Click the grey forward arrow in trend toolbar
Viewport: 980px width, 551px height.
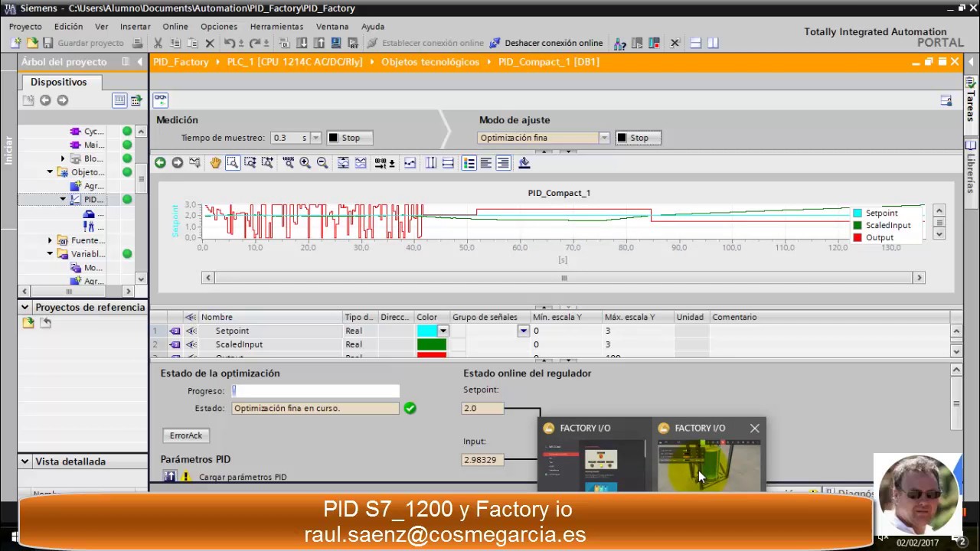click(x=177, y=162)
